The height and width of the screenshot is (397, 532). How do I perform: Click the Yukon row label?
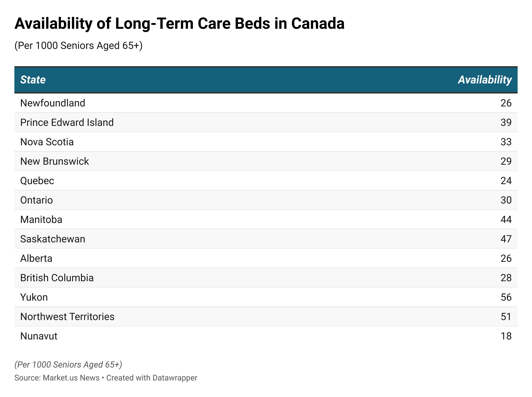pyautogui.click(x=34, y=297)
